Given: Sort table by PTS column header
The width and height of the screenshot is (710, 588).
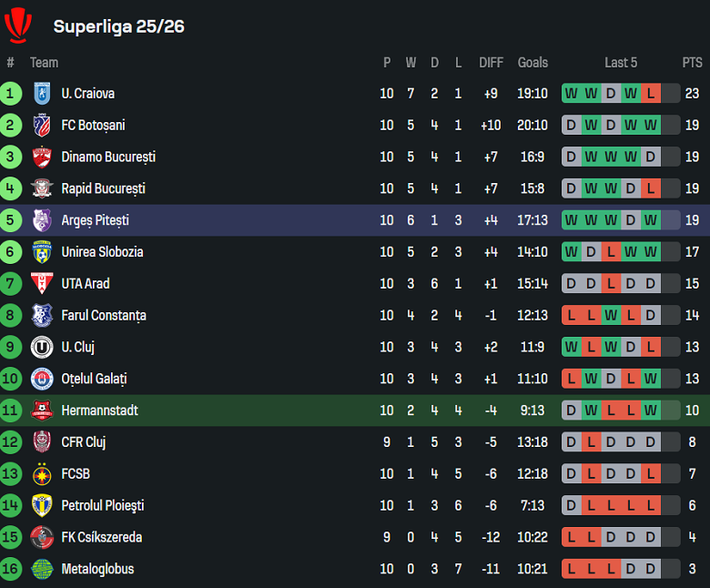Looking at the screenshot, I should click(692, 63).
